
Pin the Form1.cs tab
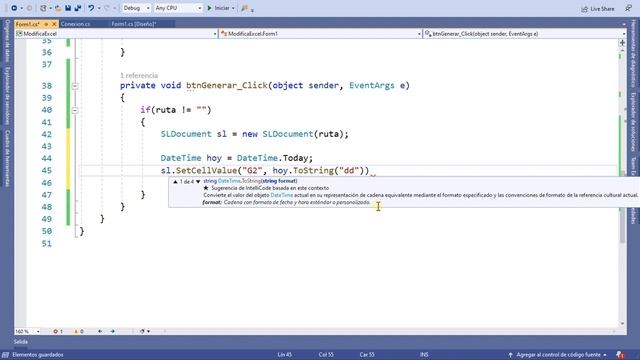pos(46,24)
